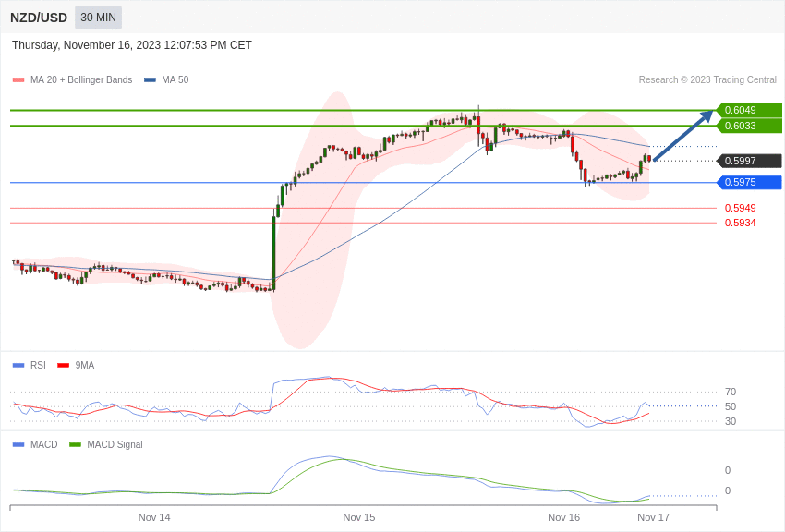Click the NZD/USD pair title
The width and height of the screenshot is (785, 532).
coord(39,18)
